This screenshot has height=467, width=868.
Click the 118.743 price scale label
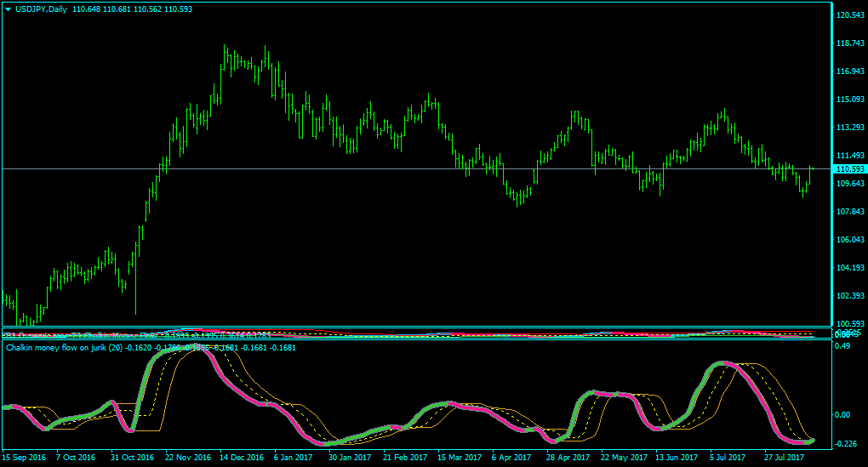851,43
